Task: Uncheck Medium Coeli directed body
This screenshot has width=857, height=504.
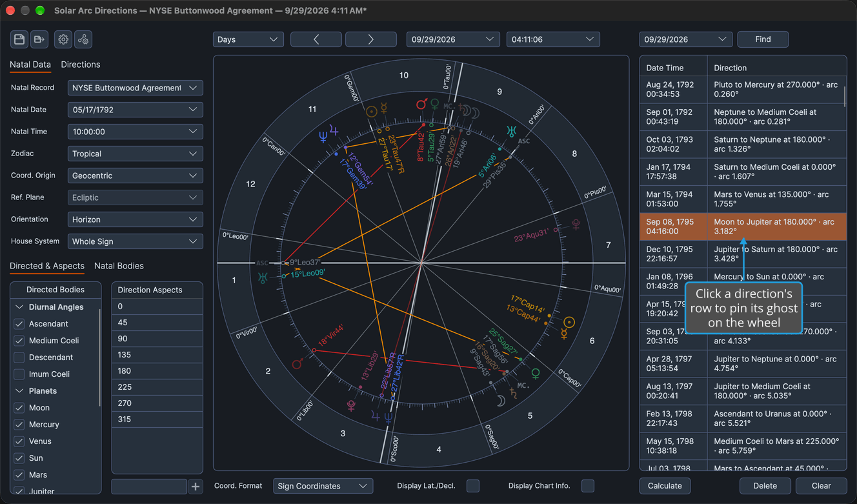Action: click(x=19, y=341)
